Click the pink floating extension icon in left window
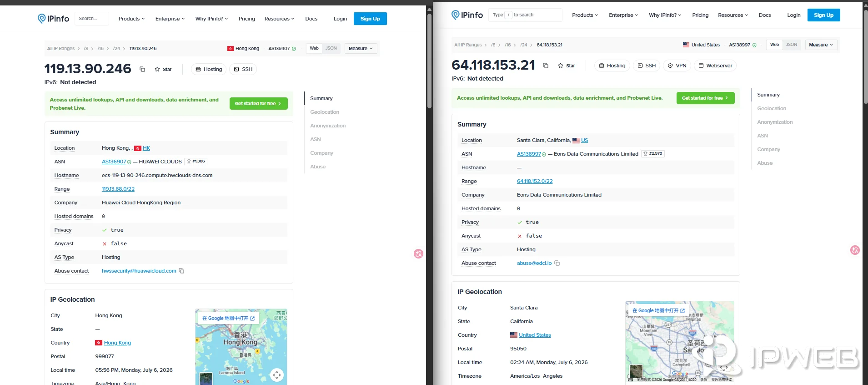 click(x=419, y=253)
